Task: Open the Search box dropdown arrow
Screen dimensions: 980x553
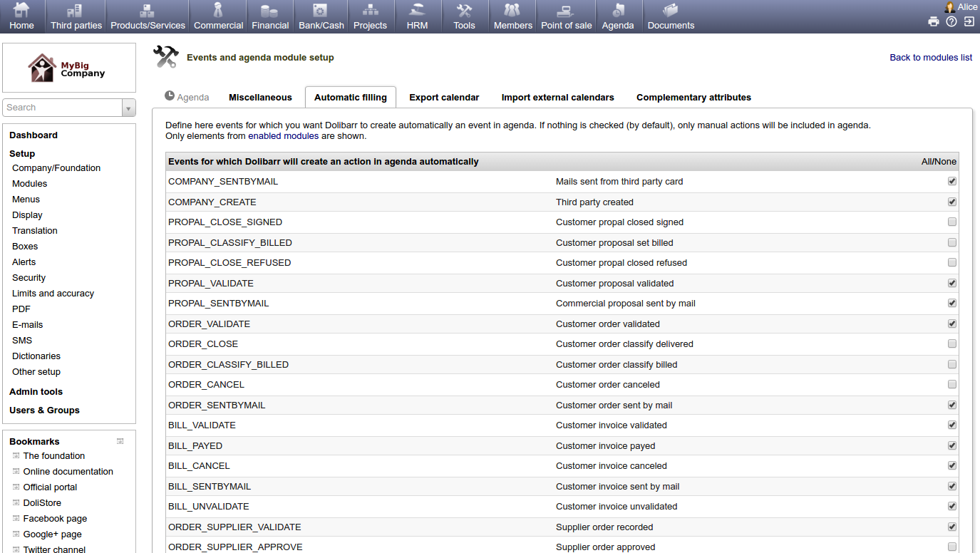Action: pyautogui.click(x=129, y=108)
